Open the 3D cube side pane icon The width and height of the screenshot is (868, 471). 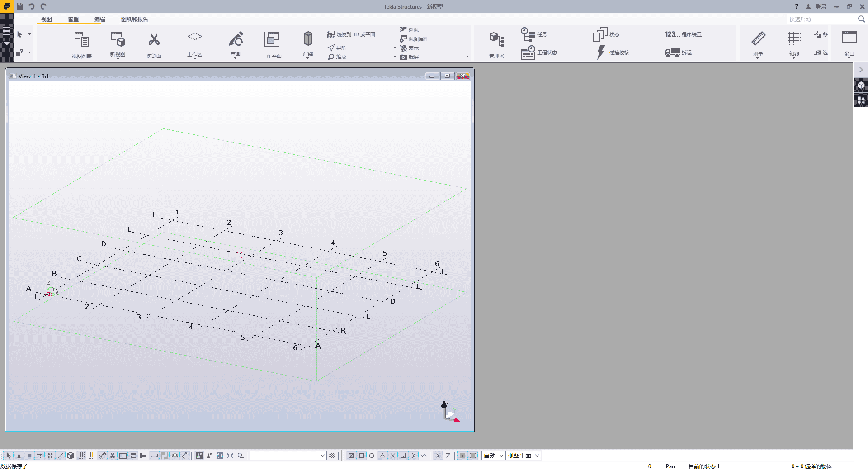(861, 85)
